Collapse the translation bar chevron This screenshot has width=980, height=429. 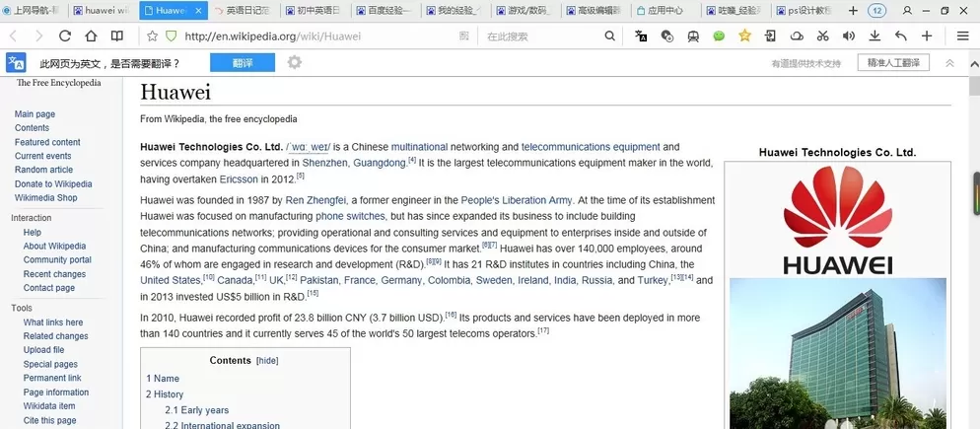949,63
